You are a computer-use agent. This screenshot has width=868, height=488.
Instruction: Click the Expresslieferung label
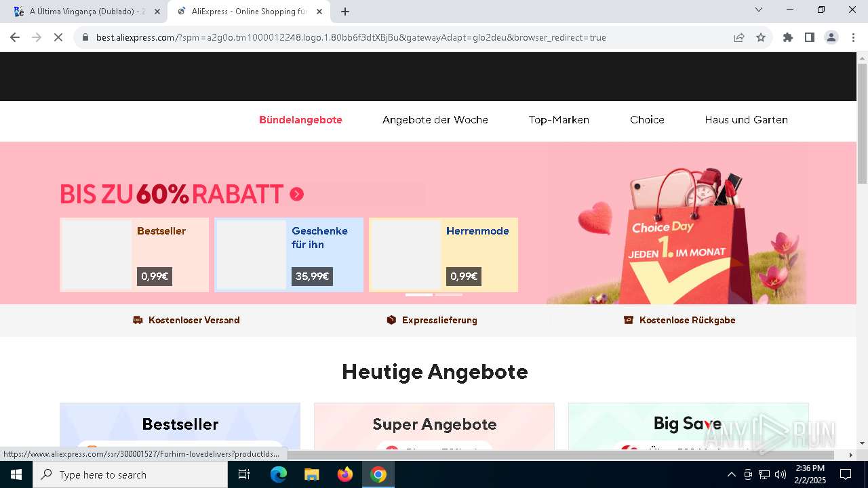tap(439, 320)
